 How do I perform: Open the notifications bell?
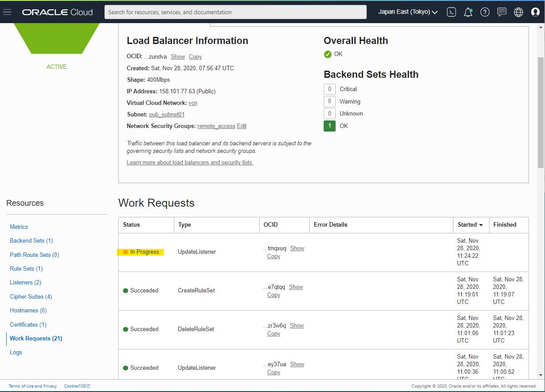(468, 12)
